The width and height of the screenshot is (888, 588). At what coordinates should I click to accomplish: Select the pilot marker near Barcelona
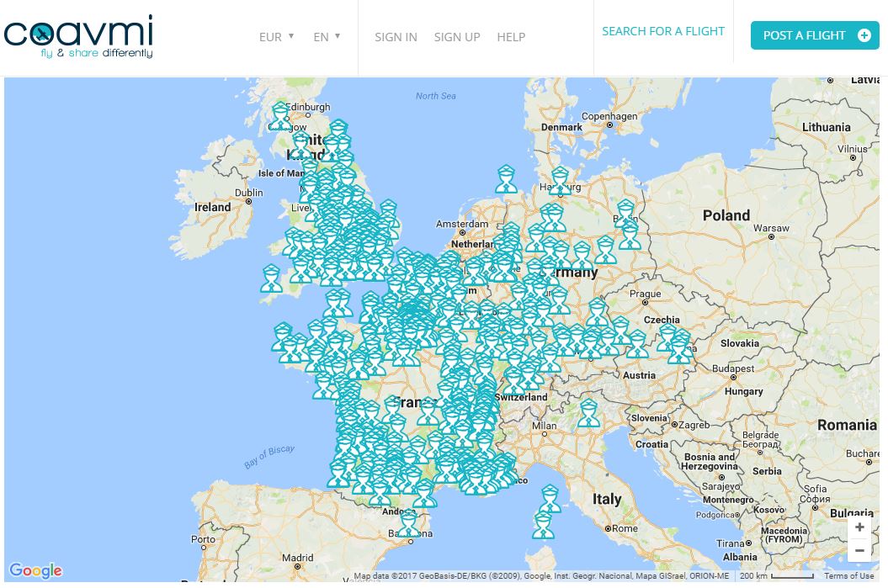409,523
